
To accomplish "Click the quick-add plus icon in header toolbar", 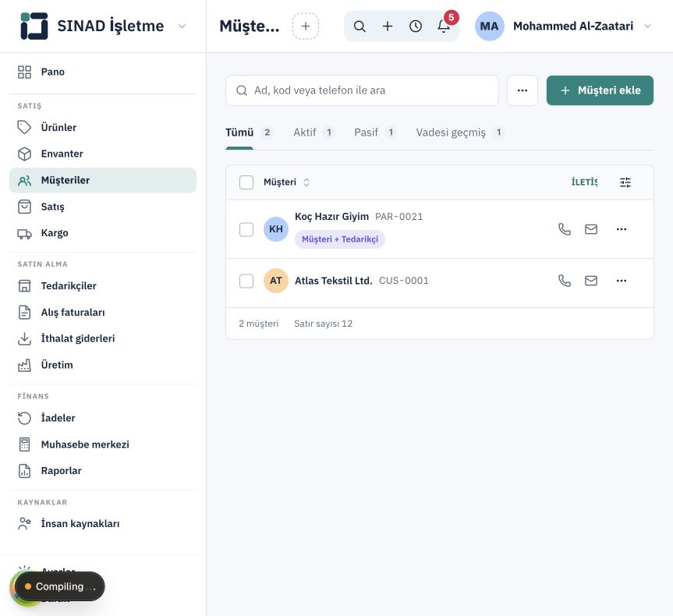I will click(x=388, y=27).
